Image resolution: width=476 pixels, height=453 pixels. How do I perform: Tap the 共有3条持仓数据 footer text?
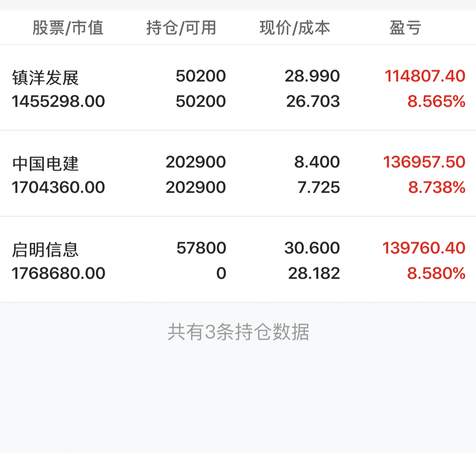pos(238,332)
